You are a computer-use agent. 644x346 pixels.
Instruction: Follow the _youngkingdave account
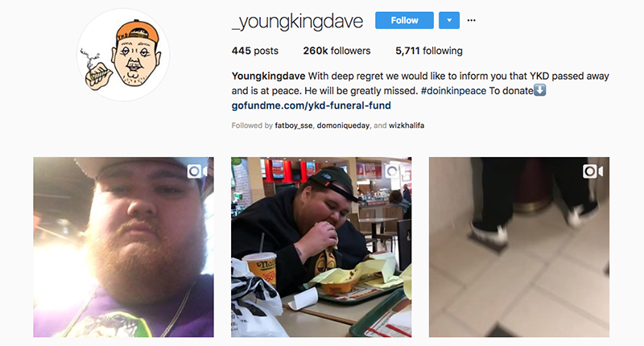[404, 20]
